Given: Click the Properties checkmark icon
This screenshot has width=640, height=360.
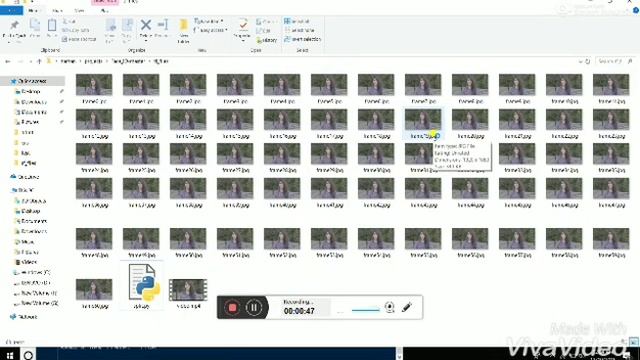Looking at the screenshot, I should pyautogui.click(x=242, y=25).
